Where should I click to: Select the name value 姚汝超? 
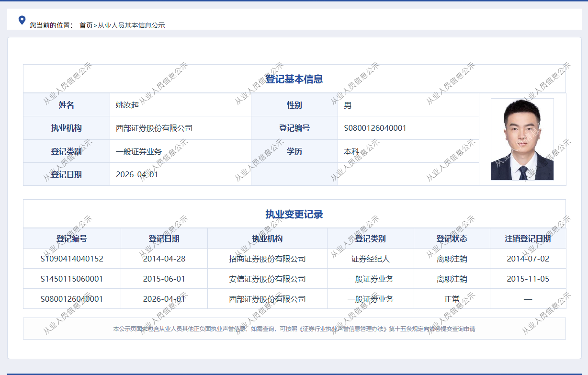click(x=127, y=105)
